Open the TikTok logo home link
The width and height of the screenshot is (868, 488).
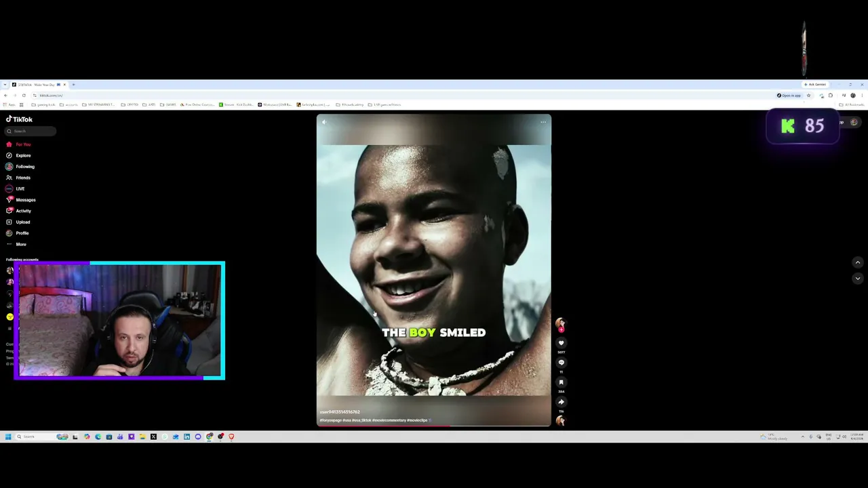coord(20,119)
